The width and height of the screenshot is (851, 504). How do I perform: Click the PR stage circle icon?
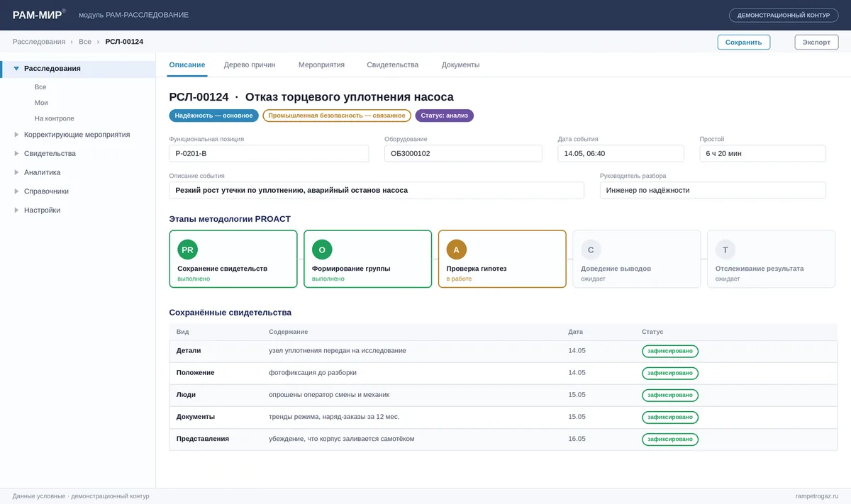click(187, 250)
